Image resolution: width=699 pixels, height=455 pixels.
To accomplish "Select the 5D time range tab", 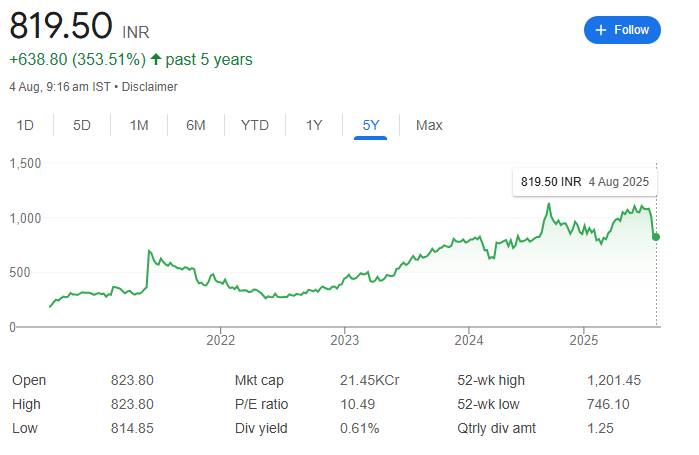I will [82, 125].
